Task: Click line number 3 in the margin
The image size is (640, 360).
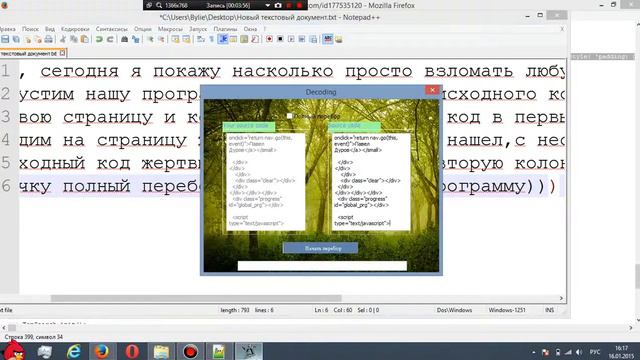Action: click(x=5, y=117)
